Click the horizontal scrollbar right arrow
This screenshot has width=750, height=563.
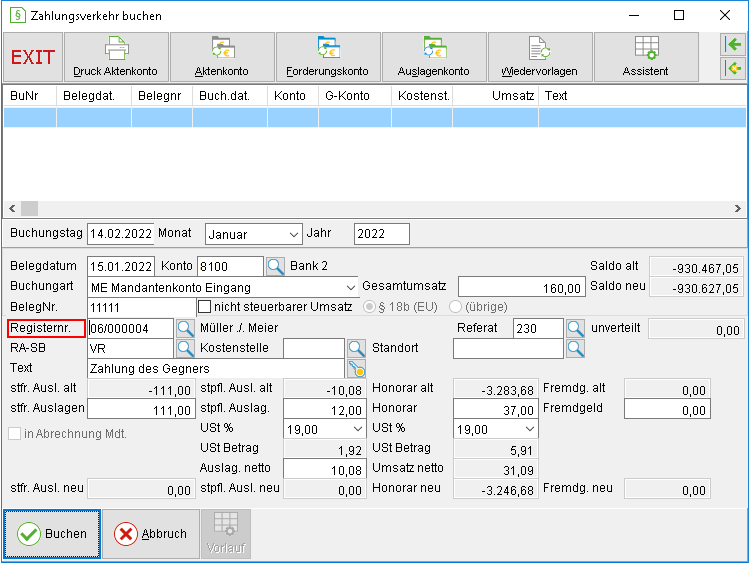[x=738, y=209]
